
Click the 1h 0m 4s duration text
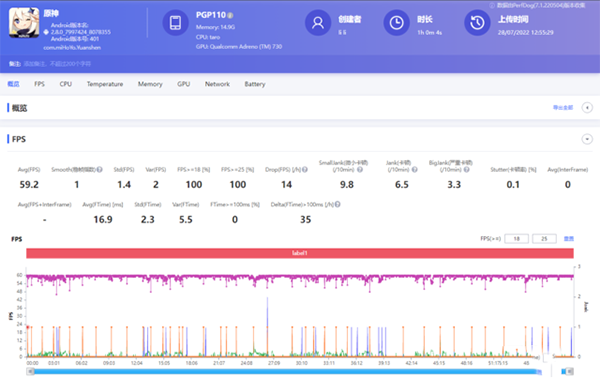point(429,33)
